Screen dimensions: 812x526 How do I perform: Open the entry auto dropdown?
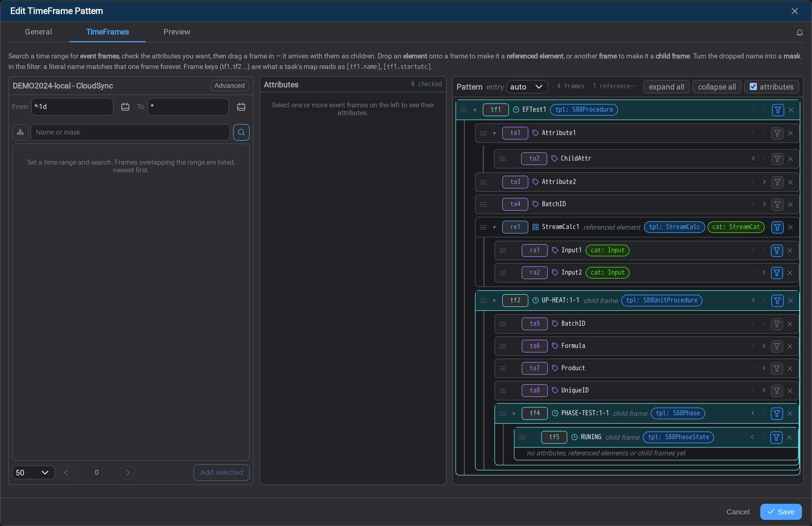tap(527, 87)
